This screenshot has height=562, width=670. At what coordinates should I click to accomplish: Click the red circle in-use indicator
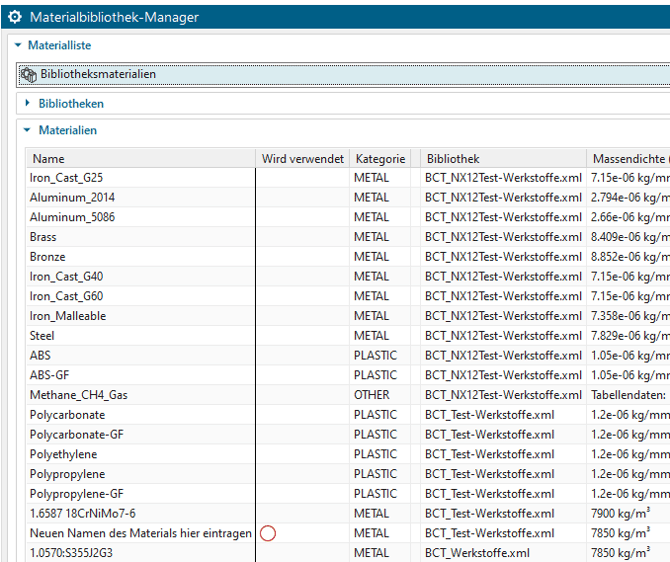click(267, 533)
